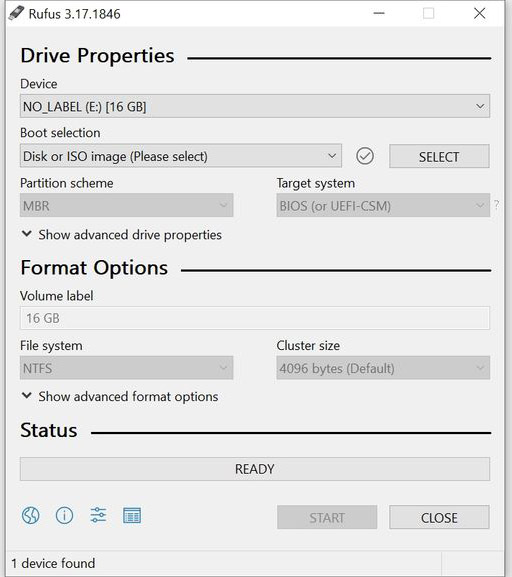Click the Rufus 3.17.1846 window title

click(x=74, y=14)
